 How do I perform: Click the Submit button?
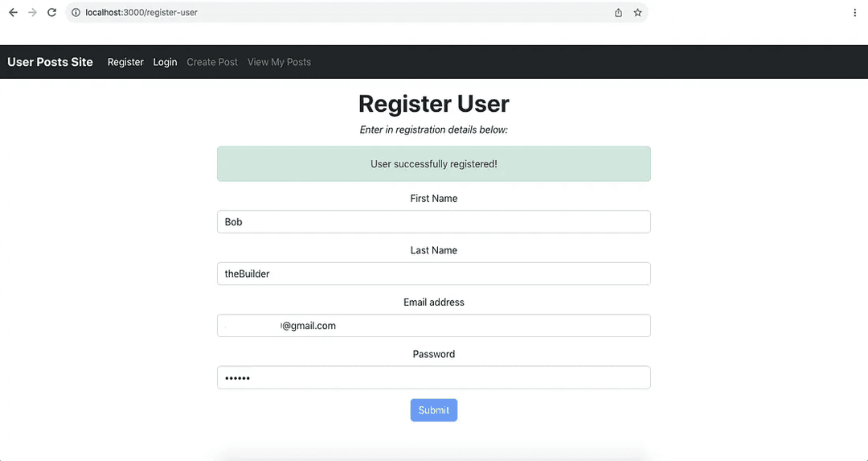click(x=433, y=410)
